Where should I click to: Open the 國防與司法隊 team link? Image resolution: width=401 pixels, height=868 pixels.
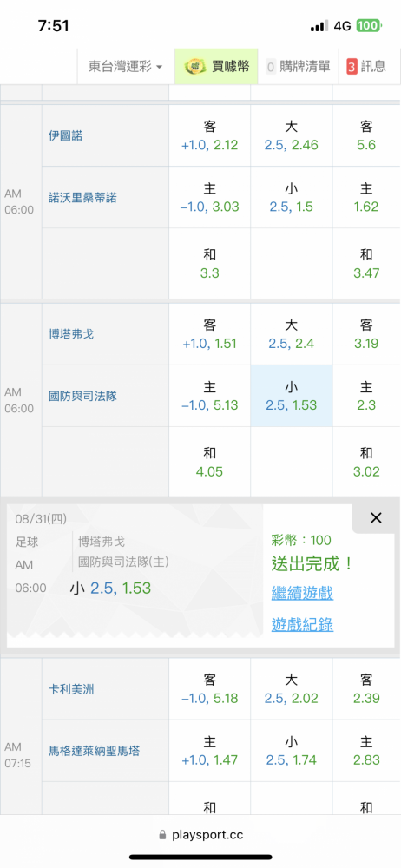tap(82, 397)
